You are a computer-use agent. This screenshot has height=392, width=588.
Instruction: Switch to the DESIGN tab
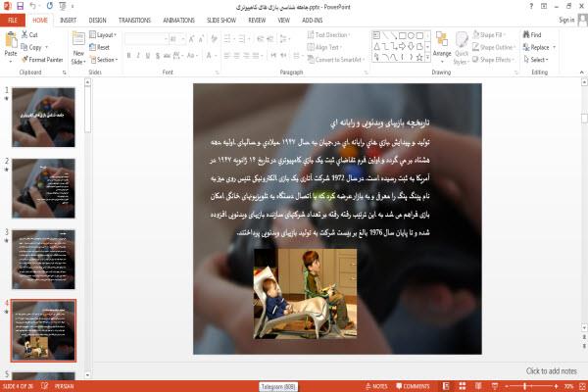[x=97, y=21]
